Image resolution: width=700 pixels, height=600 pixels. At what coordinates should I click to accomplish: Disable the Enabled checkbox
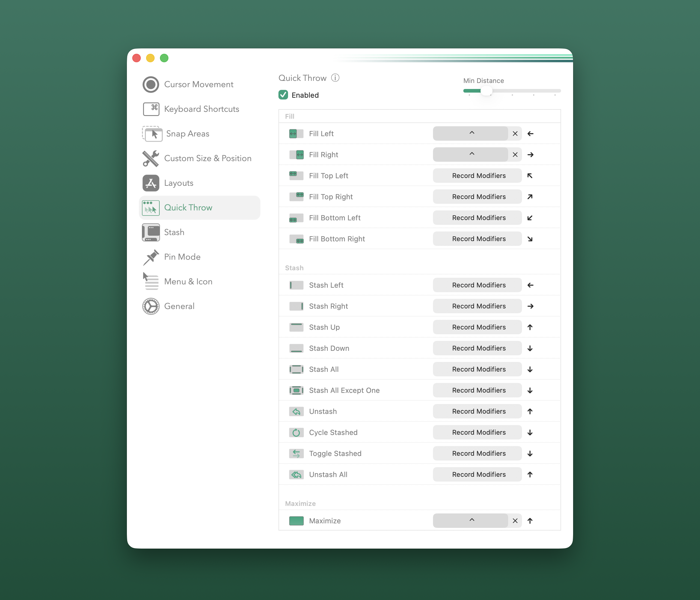283,95
